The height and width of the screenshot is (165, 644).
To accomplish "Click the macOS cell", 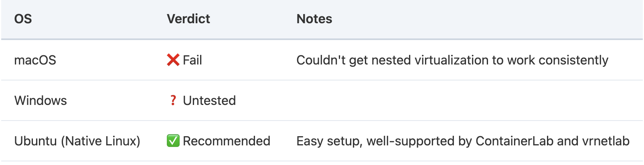I will click(35, 60).
